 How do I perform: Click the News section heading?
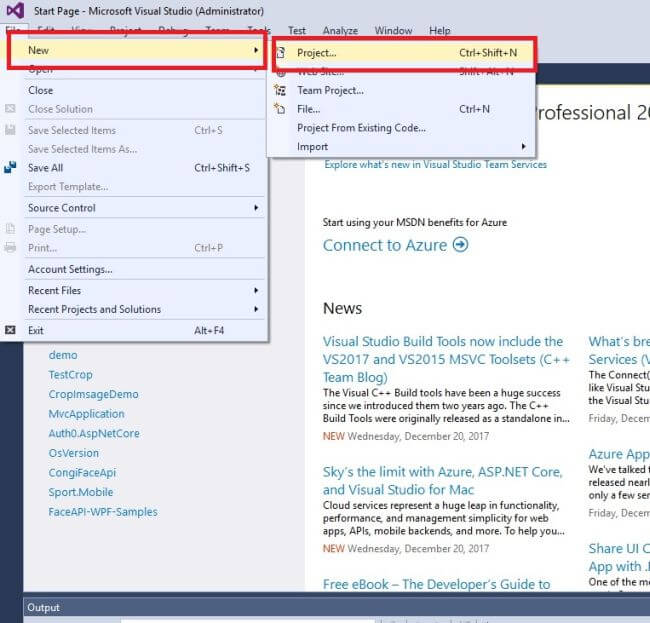click(342, 308)
